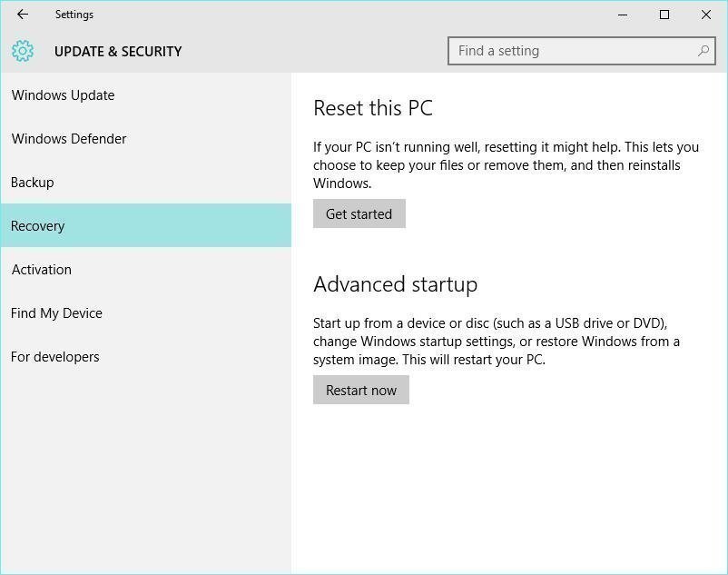The image size is (728, 575).
Task: Click the UPDATE & SECURITY page title
Action: 118,52
